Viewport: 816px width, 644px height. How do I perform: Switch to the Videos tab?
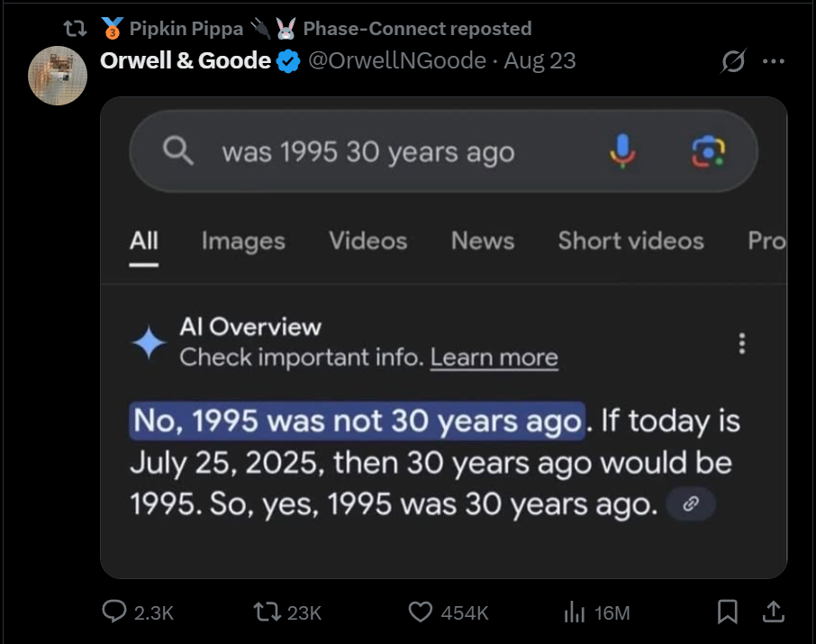367,241
